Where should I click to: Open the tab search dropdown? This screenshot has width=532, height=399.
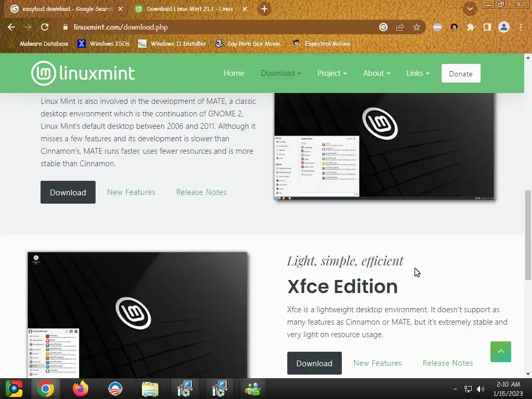pyautogui.click(x=470, y=9)
